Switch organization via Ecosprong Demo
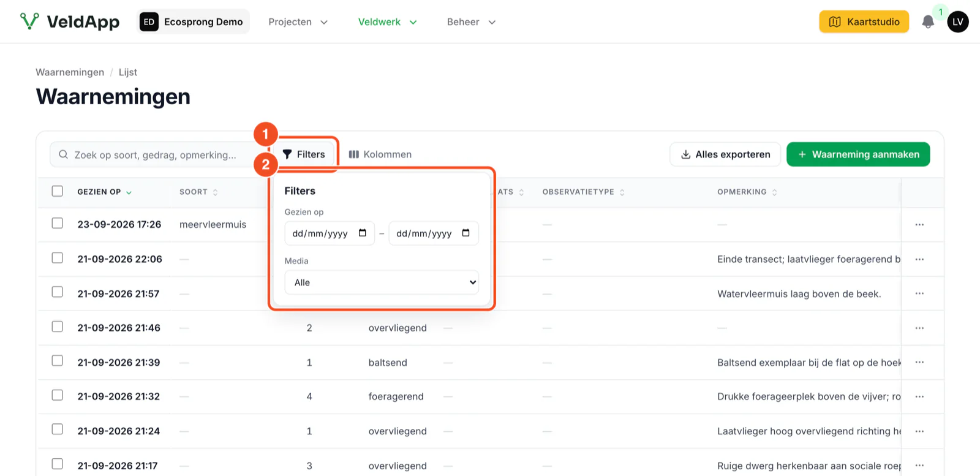The height and width of the screenshot is (476, 980). coord(193,22)
